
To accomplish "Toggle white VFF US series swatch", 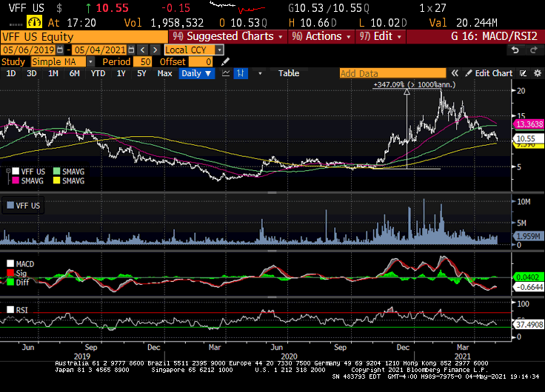I will pyautogui.click(x=16, y=172).
